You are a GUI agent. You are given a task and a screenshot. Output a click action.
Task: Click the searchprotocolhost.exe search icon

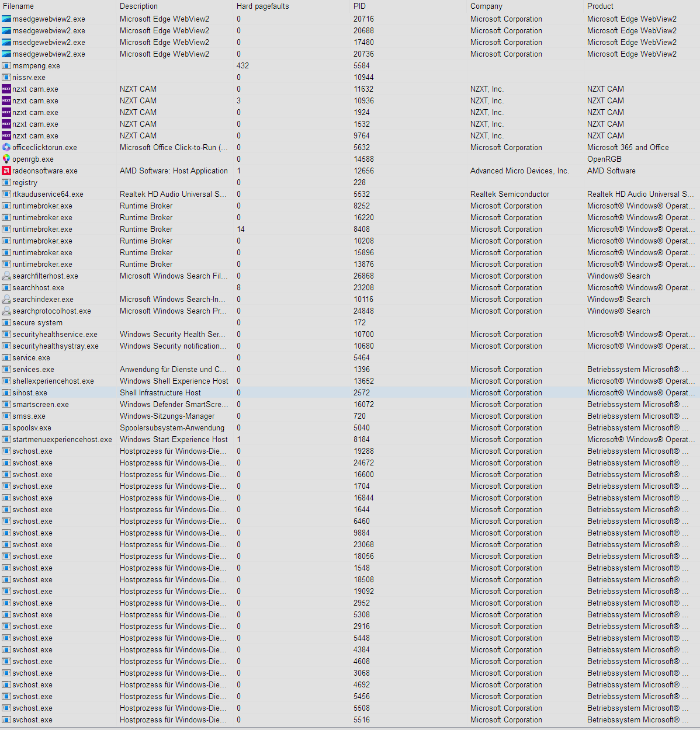coord(6,311)
